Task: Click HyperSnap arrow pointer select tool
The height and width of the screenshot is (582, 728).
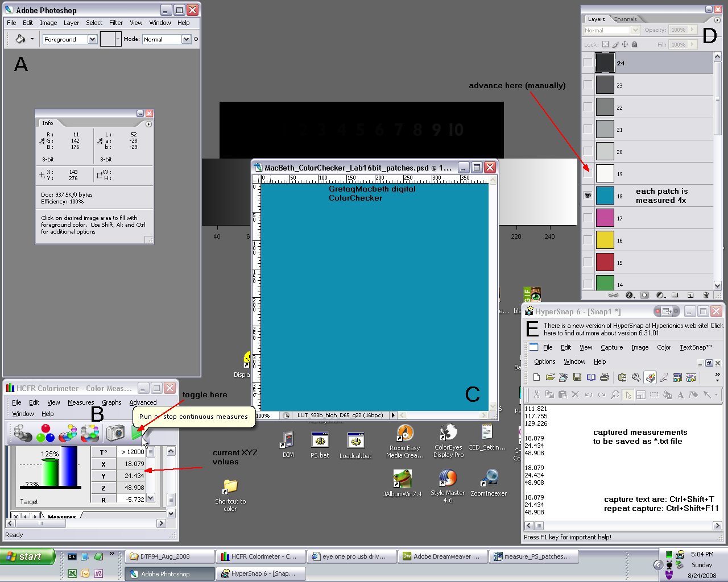Action: pos(628,394)
